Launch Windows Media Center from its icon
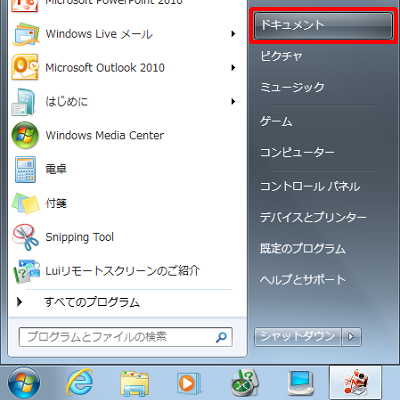Viewport: 400px width, 400px height. coord(25,135)
